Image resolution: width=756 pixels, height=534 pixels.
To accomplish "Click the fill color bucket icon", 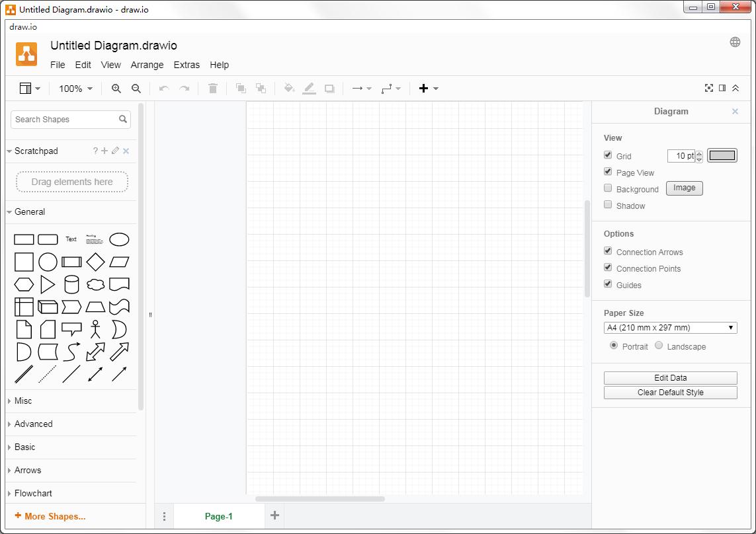I will coord(289,88).
